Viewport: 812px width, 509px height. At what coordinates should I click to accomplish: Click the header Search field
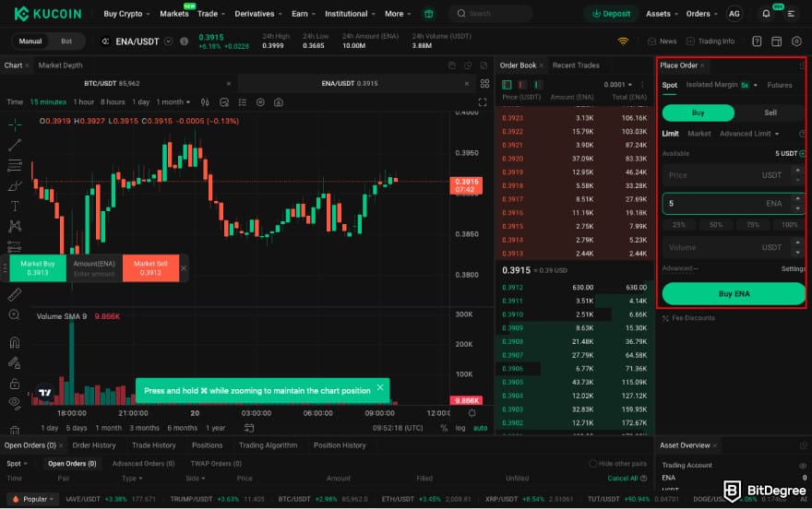[x=490, y=14]
